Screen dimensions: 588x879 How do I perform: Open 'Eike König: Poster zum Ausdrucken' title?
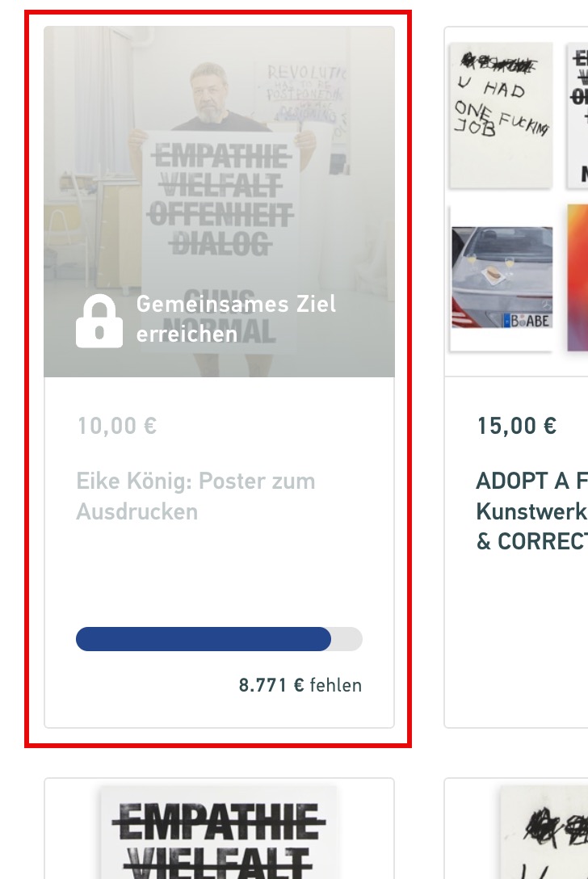195,496
